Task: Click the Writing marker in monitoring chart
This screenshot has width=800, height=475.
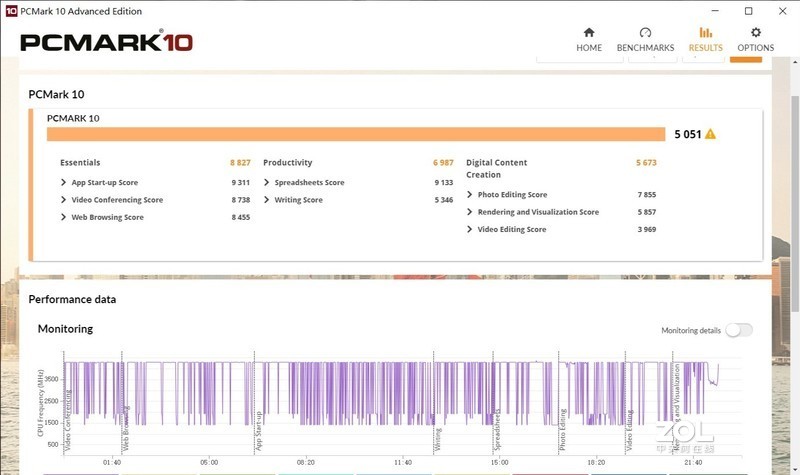Action: coord(437,440)
